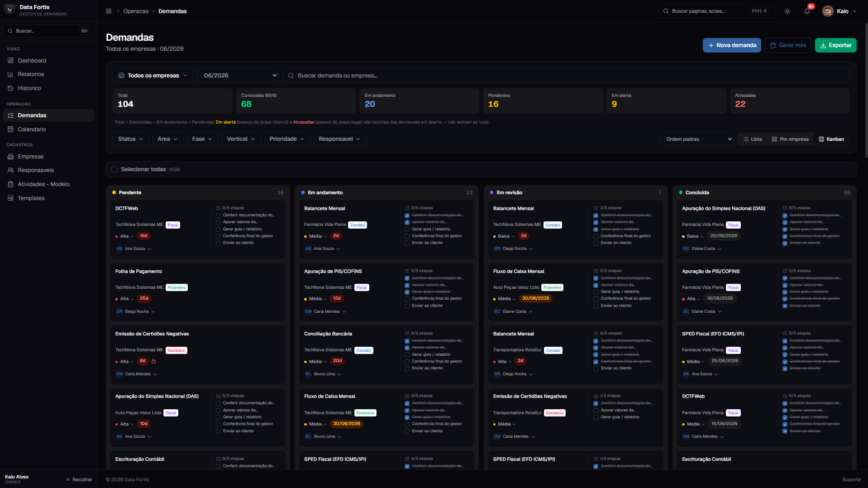Click the Atrasadas 22 stat card
Screen dimensions: 868x488
790,100
